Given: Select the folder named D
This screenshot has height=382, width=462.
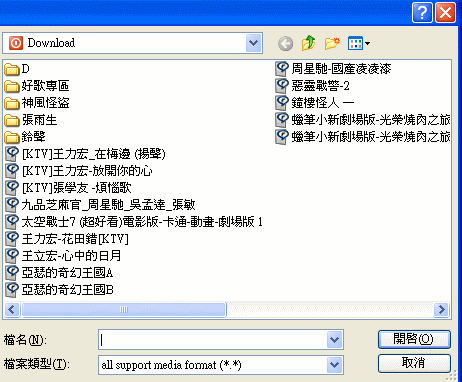Looking at the screenshot, I should [17, 69].
